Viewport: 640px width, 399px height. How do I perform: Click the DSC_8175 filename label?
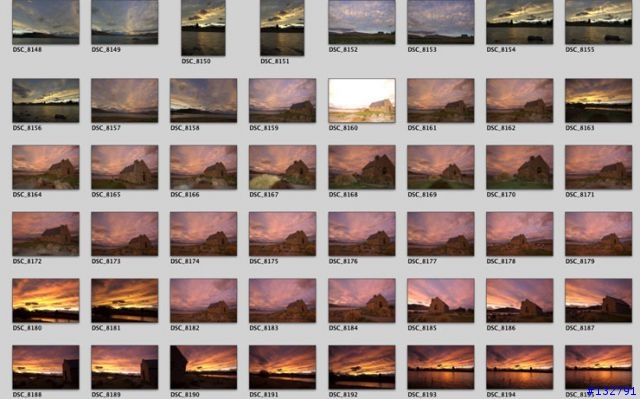point(264,261)
